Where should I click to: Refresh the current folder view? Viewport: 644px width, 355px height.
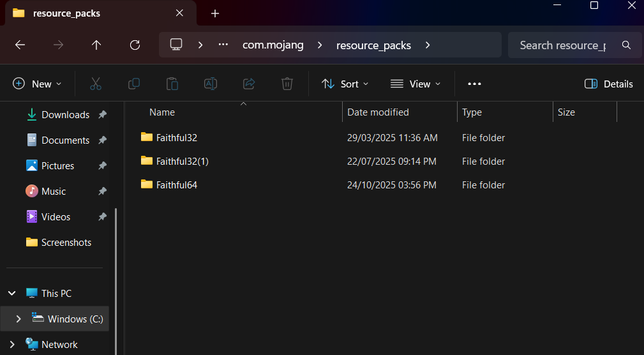[135, 45]
